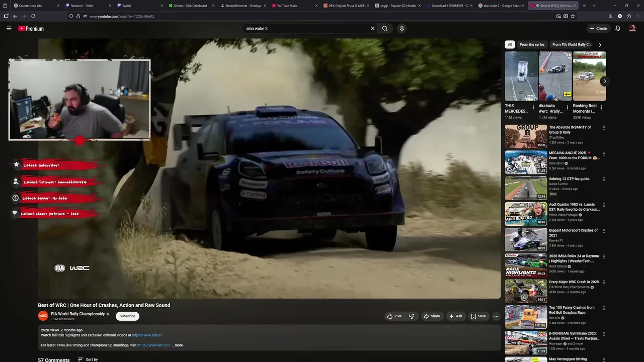
Task: Show more filter chips with the arrow
Action: click(x=600, y=45)
